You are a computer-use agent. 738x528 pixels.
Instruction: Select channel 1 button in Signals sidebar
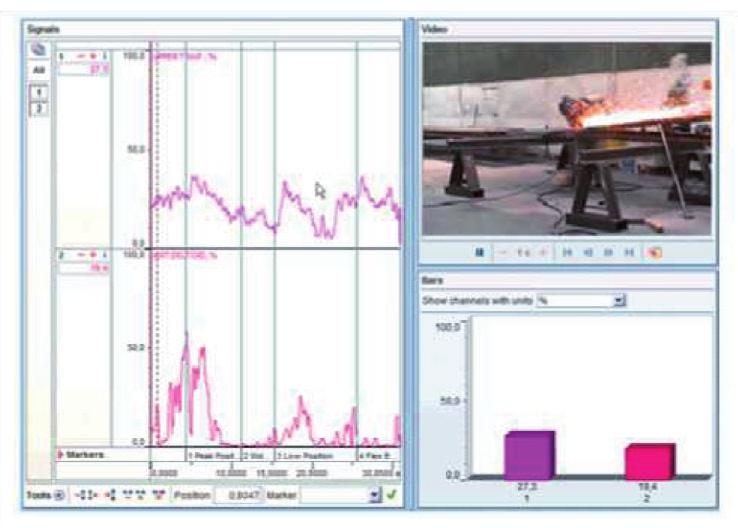[x=39, y=92]
